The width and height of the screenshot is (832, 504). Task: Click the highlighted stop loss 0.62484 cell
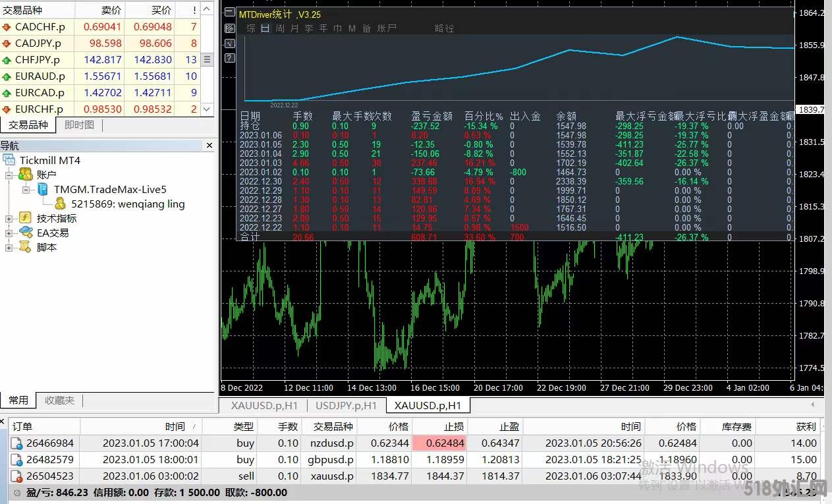pyautogui.click(x=439, y=443)
